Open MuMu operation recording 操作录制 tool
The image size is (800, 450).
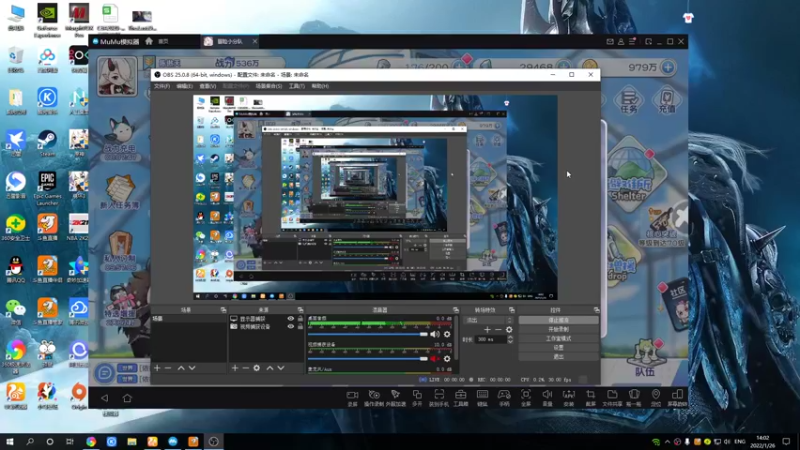click(x=374, y=398)
